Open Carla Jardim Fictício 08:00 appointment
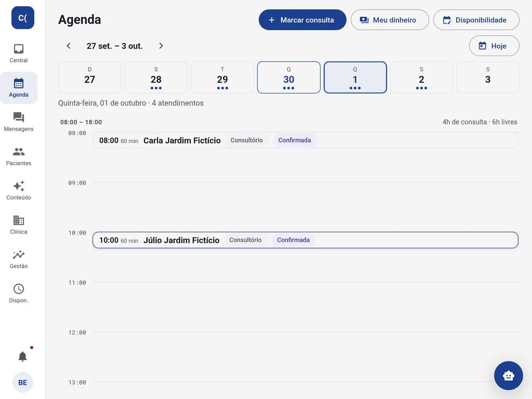532x399 pixels. pyautogui.click(x=305, y=140)
